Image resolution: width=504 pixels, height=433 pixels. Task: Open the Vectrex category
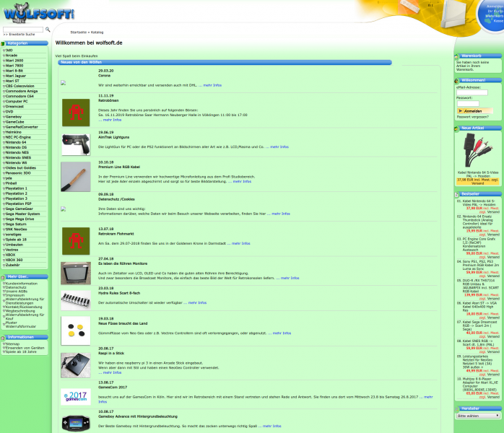click(x=12, y=250)
